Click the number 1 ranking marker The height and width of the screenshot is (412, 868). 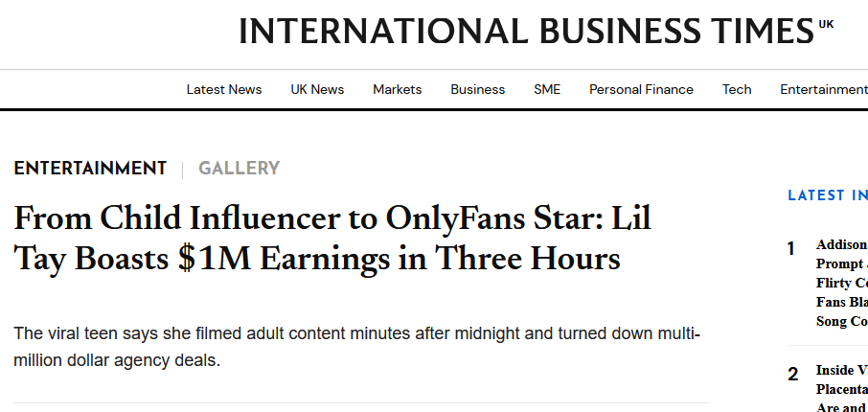tap(791, 249)
